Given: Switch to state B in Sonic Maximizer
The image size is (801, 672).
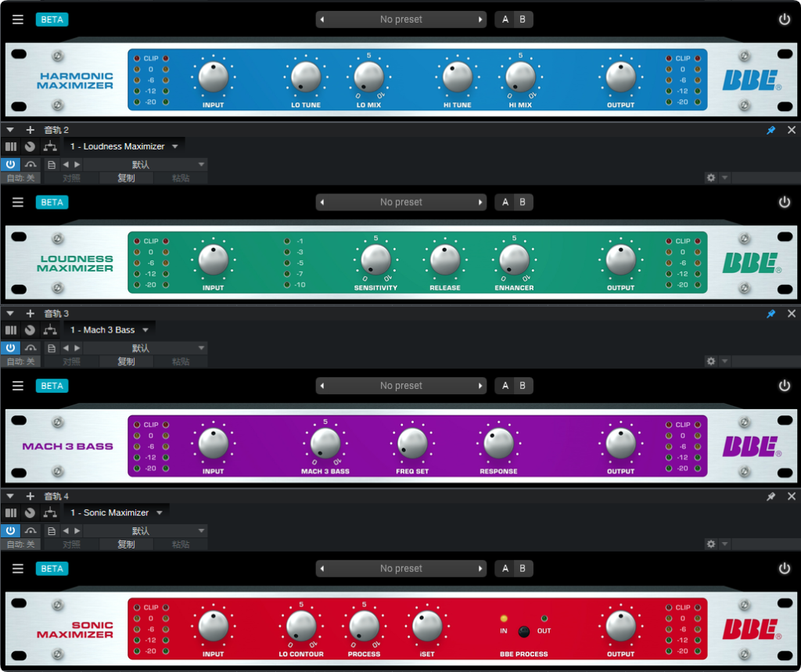Looking at the screenshot, I should click(x=523, y=569).
